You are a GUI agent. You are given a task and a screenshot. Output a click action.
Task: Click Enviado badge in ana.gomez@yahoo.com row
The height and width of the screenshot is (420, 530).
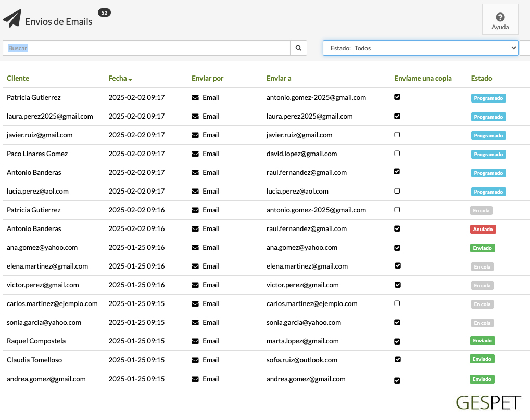(482, 248)
